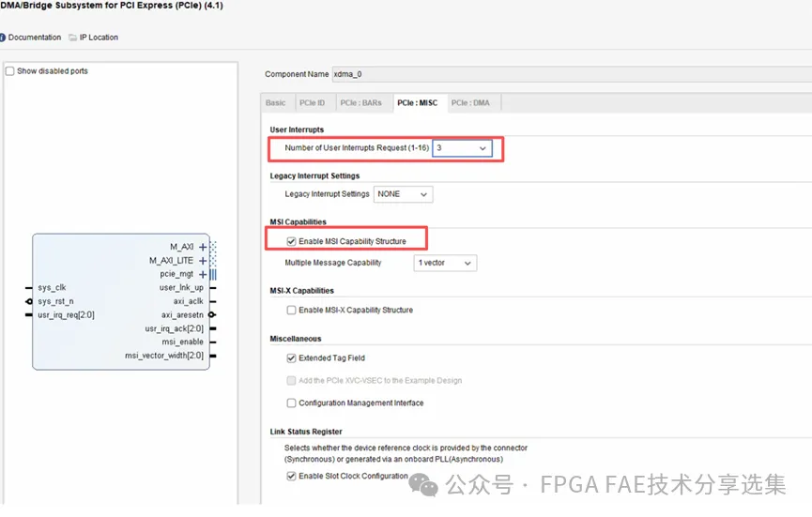
Task: Expand the M_AXI interface plus icon
Action: pyautogui.click(x=203, y=248)
